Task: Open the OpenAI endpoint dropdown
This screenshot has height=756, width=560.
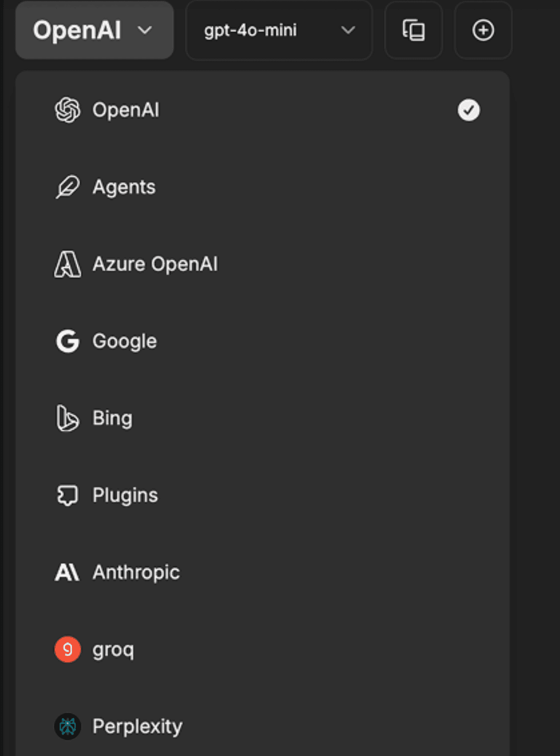Action: click(94, 30)
